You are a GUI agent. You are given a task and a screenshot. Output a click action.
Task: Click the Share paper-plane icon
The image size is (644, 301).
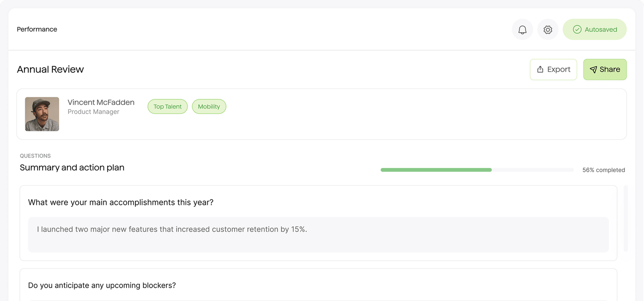point(594,69)
